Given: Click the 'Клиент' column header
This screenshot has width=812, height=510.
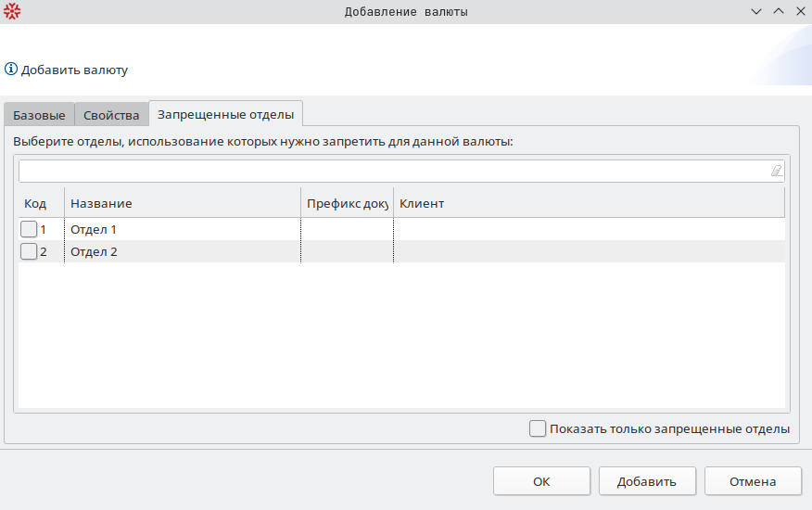Looking at the screenshot, I should coord(588,203).
